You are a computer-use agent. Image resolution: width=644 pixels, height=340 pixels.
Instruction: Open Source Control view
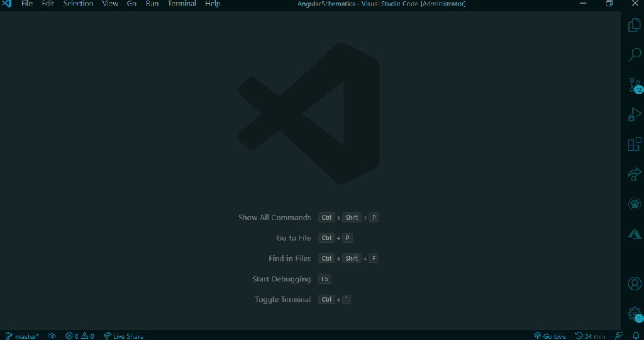click(635, 85)
